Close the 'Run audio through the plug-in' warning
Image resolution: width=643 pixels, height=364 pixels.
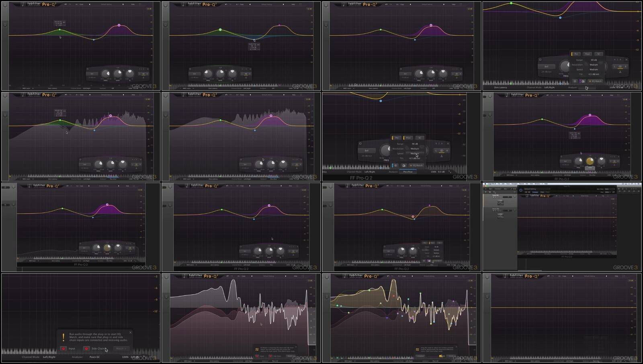pyautogui.click(x=130, y=332)
